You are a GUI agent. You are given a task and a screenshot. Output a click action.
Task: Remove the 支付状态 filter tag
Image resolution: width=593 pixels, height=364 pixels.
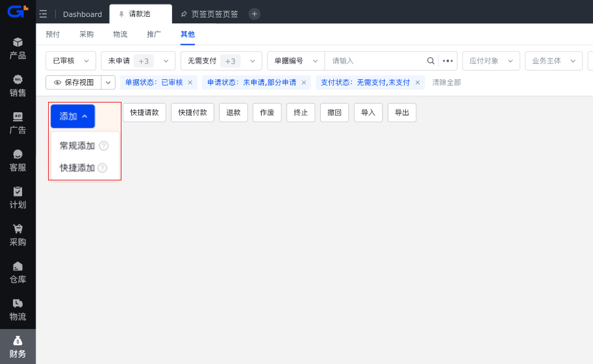point(418,82)
